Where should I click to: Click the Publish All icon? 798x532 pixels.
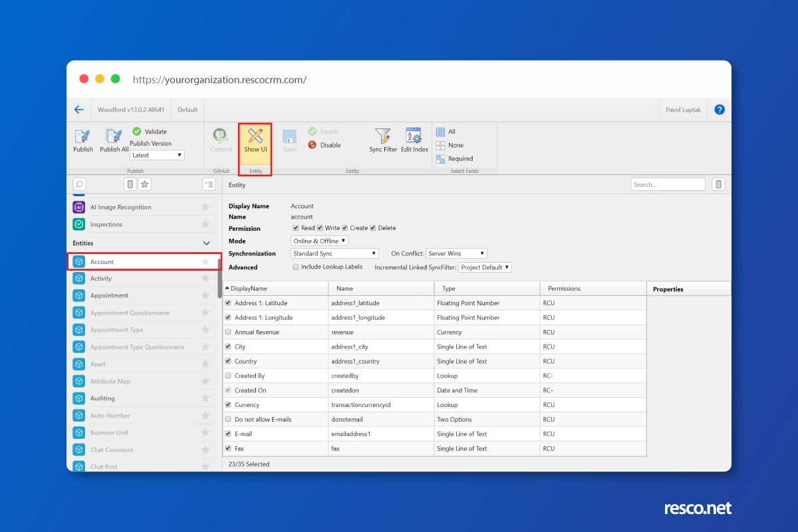click(x=114, y=136)
